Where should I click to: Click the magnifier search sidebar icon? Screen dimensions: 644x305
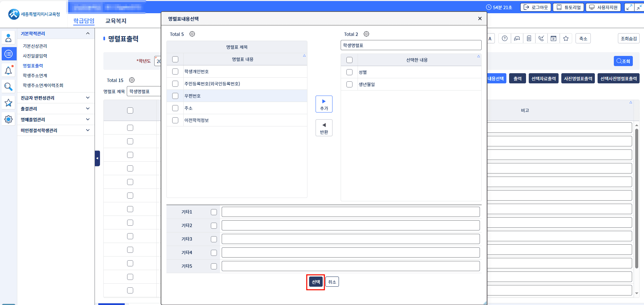click(8, 87)
